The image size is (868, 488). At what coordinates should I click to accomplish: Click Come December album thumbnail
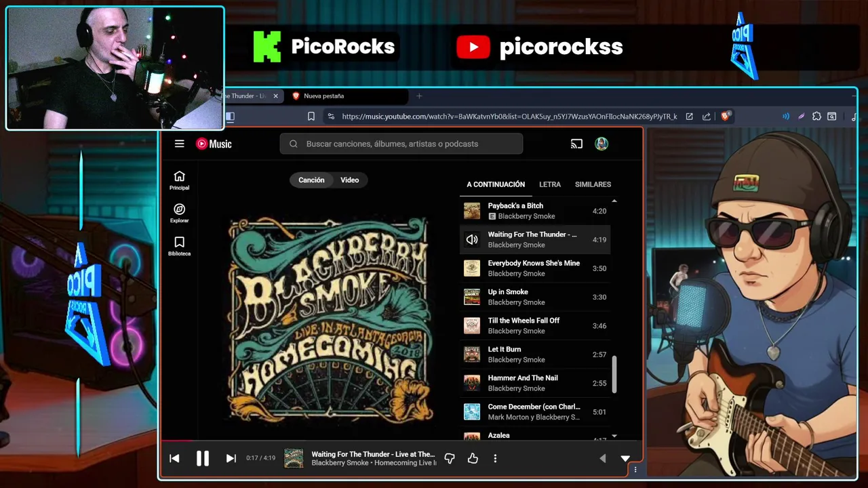pos(472,411)
